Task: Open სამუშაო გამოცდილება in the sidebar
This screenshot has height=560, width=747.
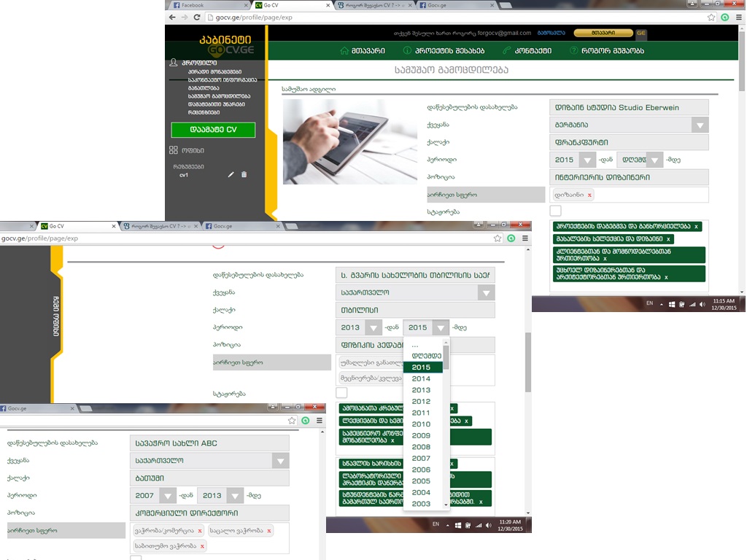Action: (x=219, y=96)
